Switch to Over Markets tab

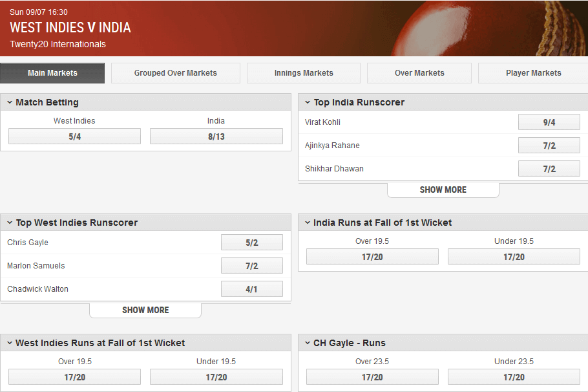[x=419, y=73]
